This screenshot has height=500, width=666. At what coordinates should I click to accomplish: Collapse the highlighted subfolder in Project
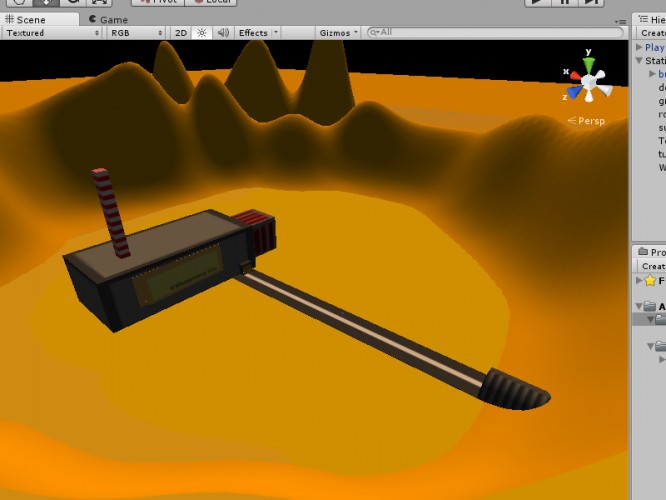coord(650,319)
